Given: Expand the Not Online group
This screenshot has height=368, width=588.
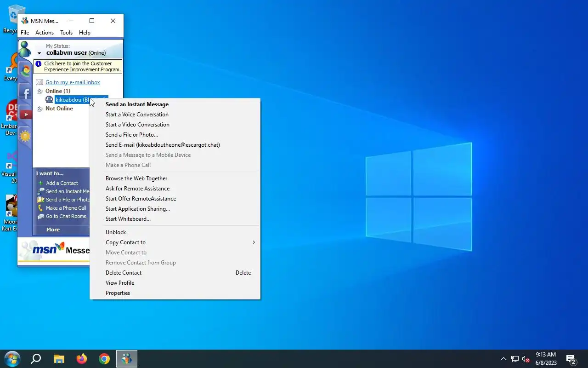Looking at the screenshot, I should point(40,109).
